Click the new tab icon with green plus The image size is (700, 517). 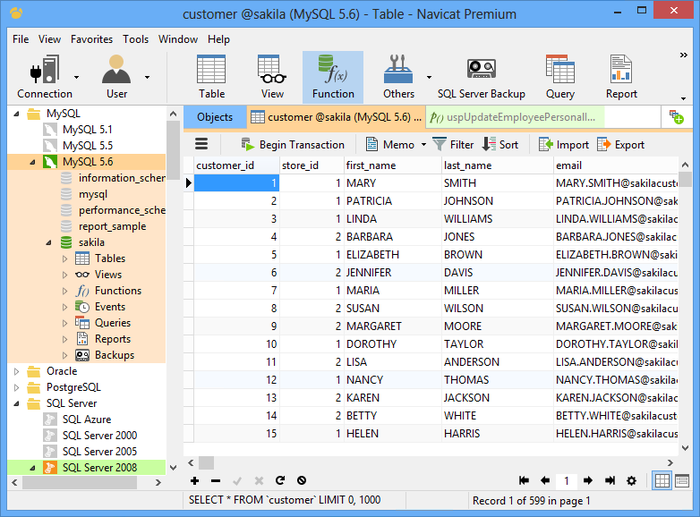click(x=676, y=117)
